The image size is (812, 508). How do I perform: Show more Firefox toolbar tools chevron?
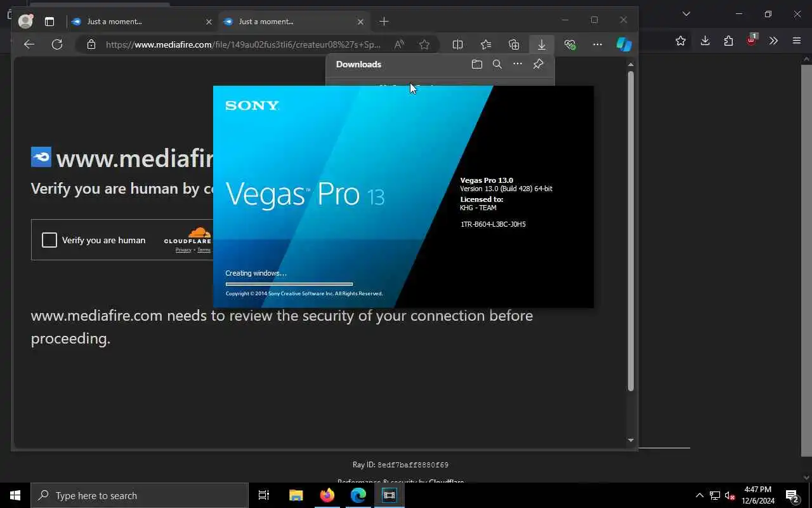click(x=773, y=41)
